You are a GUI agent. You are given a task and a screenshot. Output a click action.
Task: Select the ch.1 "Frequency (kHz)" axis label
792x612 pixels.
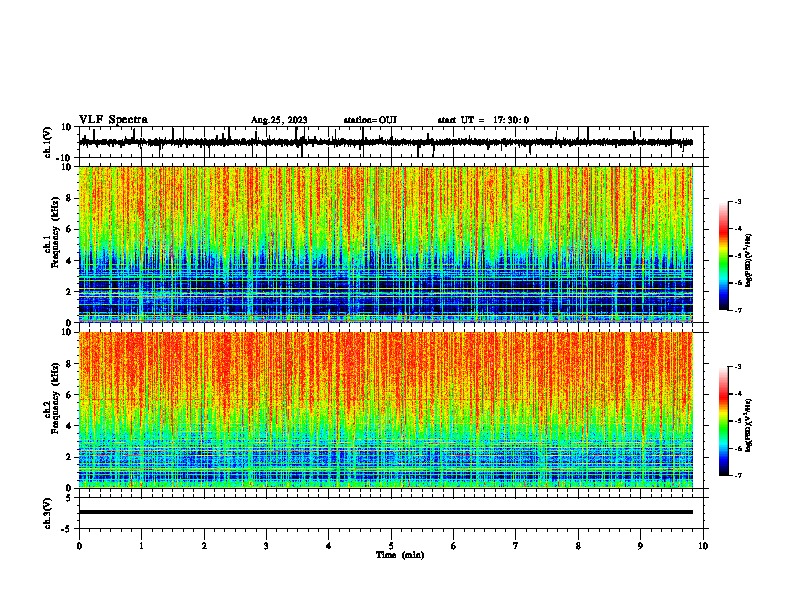(x=55, y=232)
